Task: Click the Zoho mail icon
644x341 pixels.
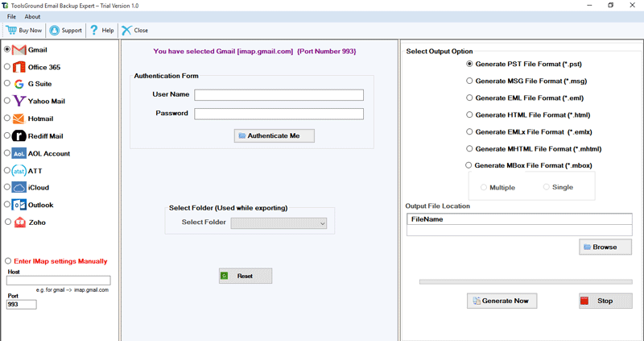Action: tap(19, 222)
